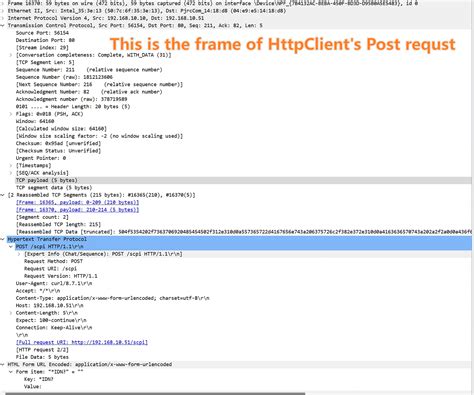
Task: Select the [TCP Segment Len: 5] row
Action: (45, 62)
